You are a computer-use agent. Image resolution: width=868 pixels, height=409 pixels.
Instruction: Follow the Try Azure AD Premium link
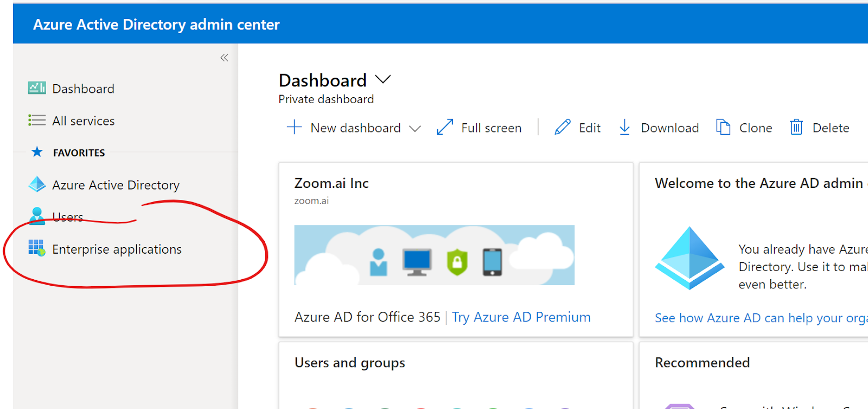pos(521,317)
